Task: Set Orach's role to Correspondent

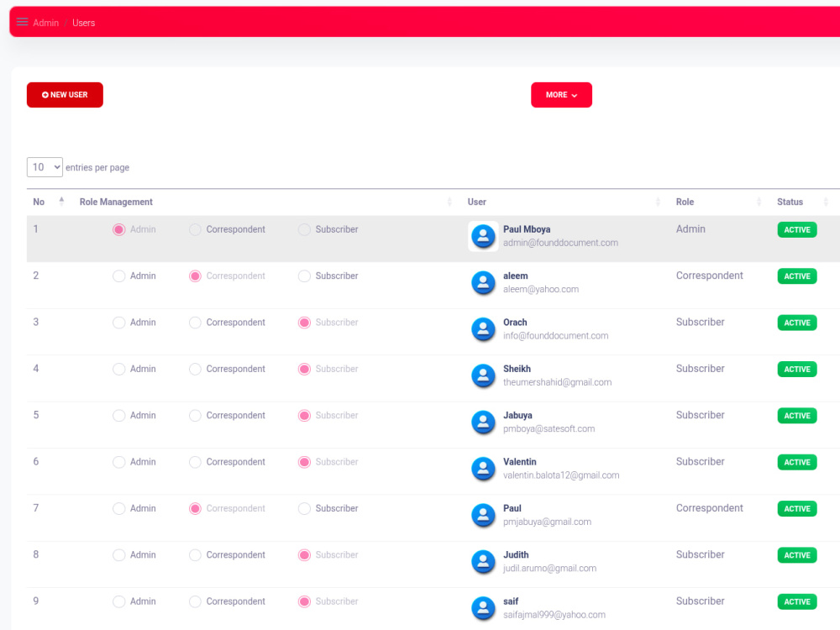Action: click(195, 323)
